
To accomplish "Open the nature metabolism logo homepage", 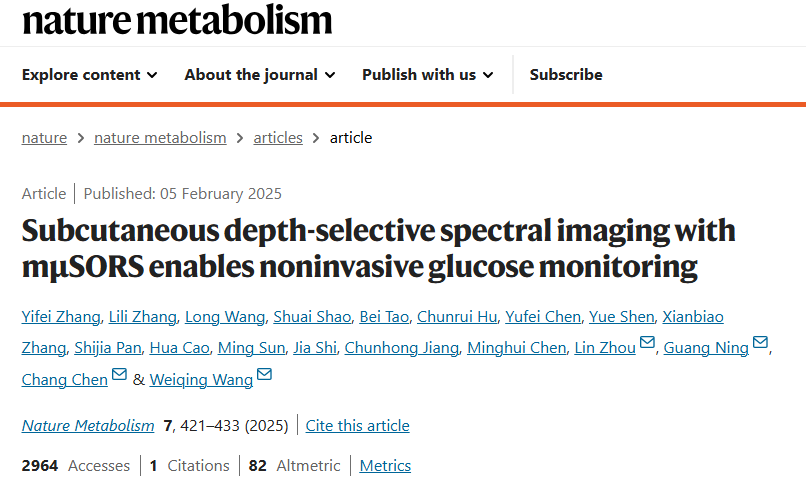I will [177, 20].
